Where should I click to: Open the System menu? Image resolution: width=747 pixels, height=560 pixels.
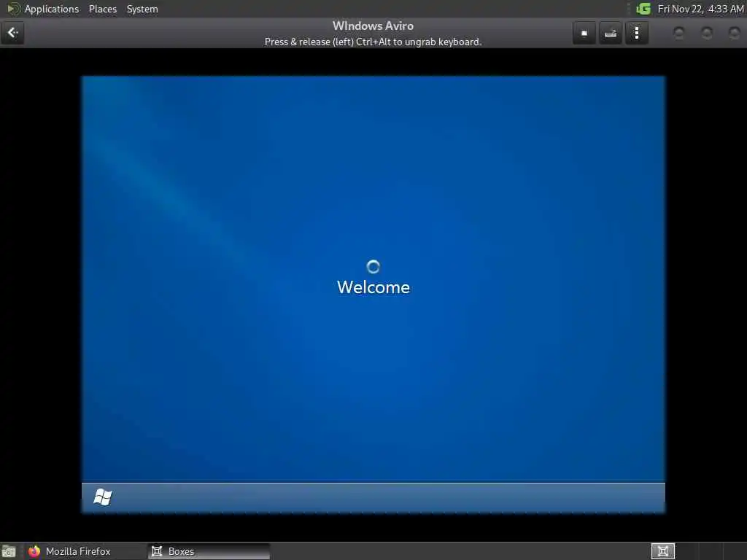click(x=142, y=9)
